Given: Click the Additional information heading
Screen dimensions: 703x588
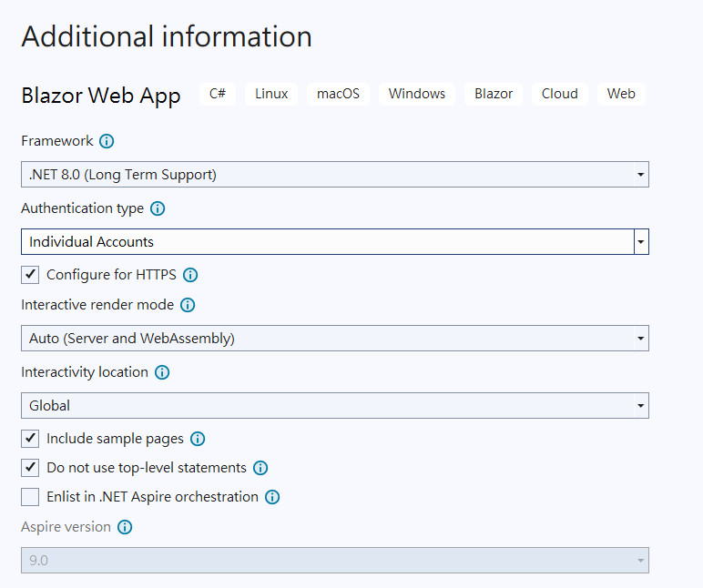Looking at the screenshot, I should click(167, 36).
